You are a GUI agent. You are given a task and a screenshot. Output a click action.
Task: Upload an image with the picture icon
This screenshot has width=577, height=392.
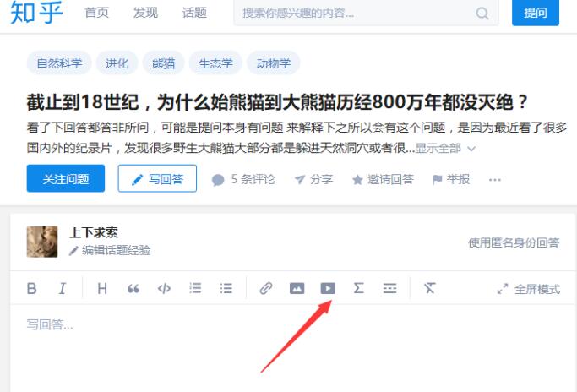click(x=297, y=288)
